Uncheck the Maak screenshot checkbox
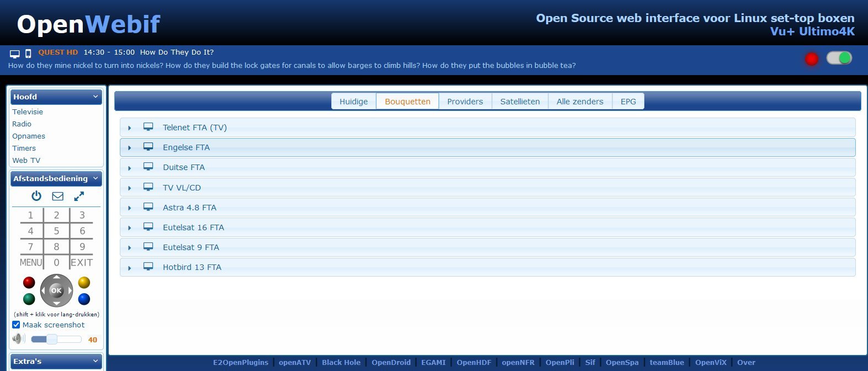This screenshot has height=371, width=868. (16, 325)
